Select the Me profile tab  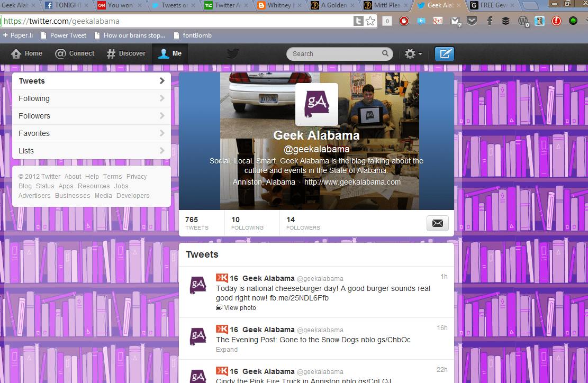[x=170, y=53]
